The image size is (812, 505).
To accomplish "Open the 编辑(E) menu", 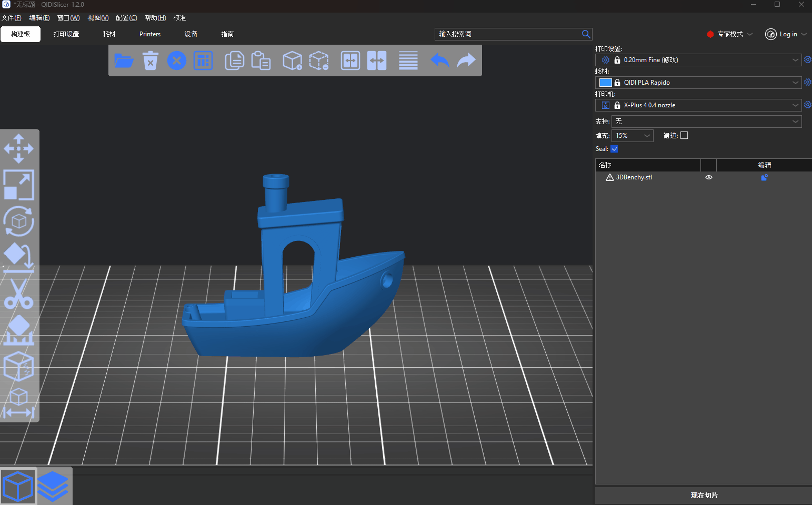I will tap(39, 18).
